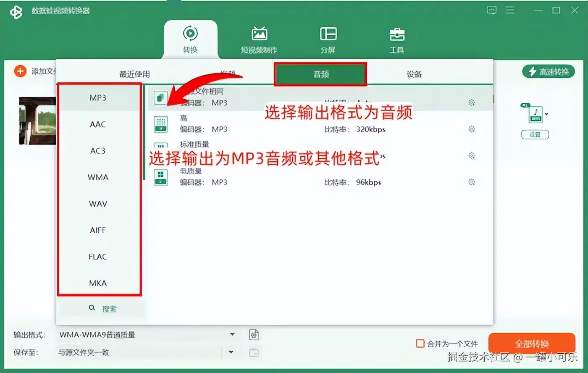588x373 pixels.
Task: Check 合并为一个文件 checkbox
Action: [420, 344]
